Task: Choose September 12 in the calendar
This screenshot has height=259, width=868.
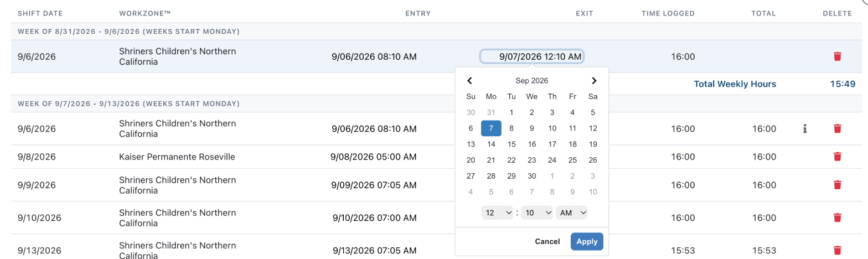Action: click(593, 128)
